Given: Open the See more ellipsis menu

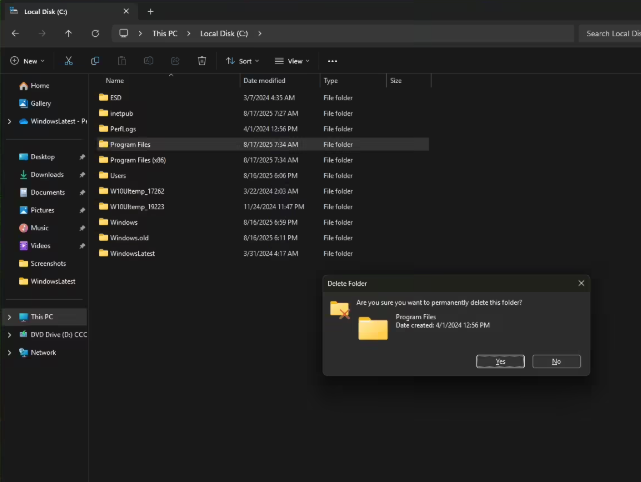Looking at the screenshot, I should coord(332,61).
